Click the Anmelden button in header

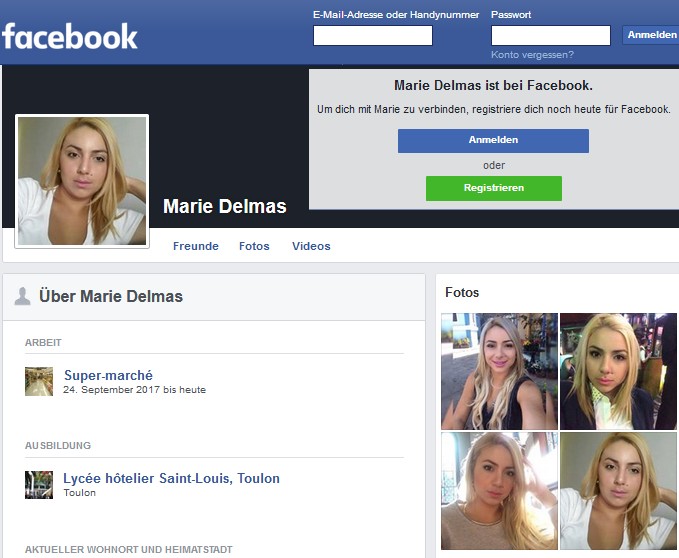[x=652, y=35]
